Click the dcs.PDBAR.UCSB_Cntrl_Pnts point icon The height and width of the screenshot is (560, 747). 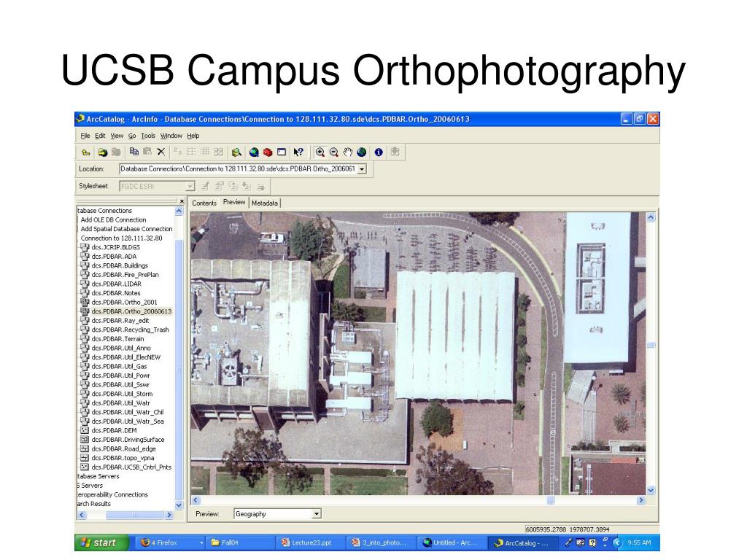(x=85, y=467)
